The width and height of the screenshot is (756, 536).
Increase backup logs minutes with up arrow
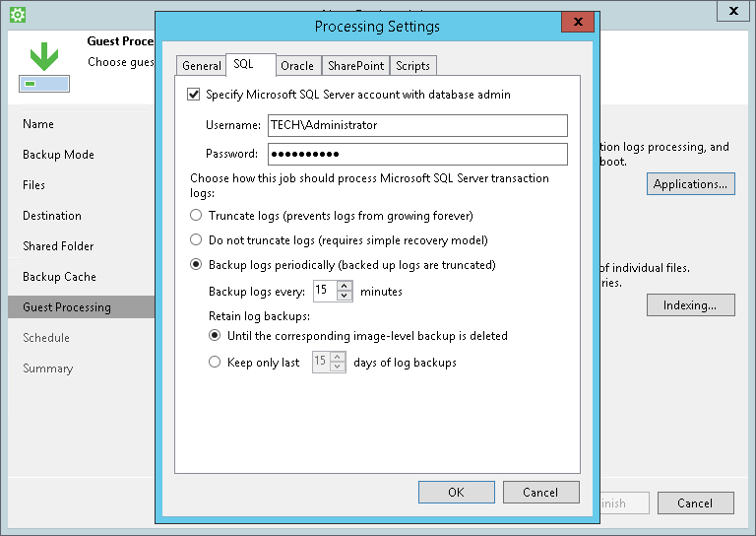click(345, 286)
